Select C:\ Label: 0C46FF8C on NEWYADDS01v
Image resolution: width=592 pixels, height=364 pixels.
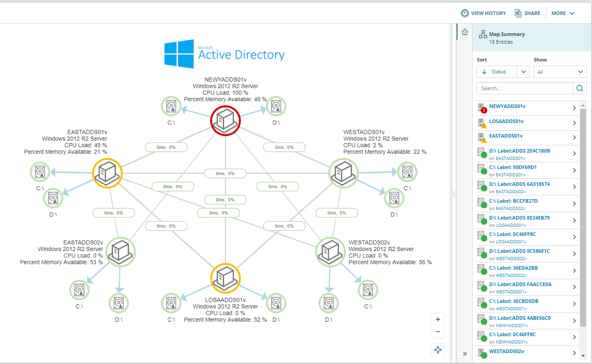pos(528,338)
